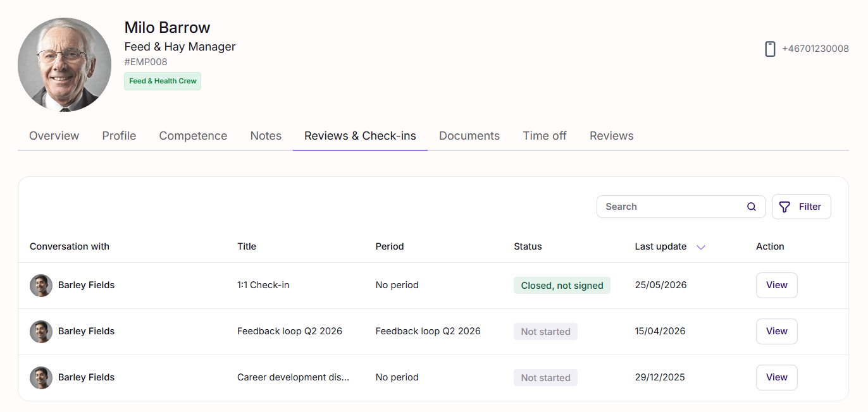The image size is (868, 412).
Task: Open the Filter options
Action: click(801, 207)
